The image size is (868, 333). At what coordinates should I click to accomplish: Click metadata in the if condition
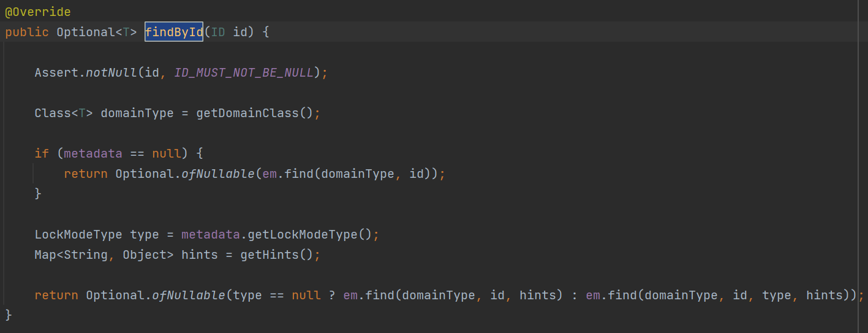tap(93, 153)
